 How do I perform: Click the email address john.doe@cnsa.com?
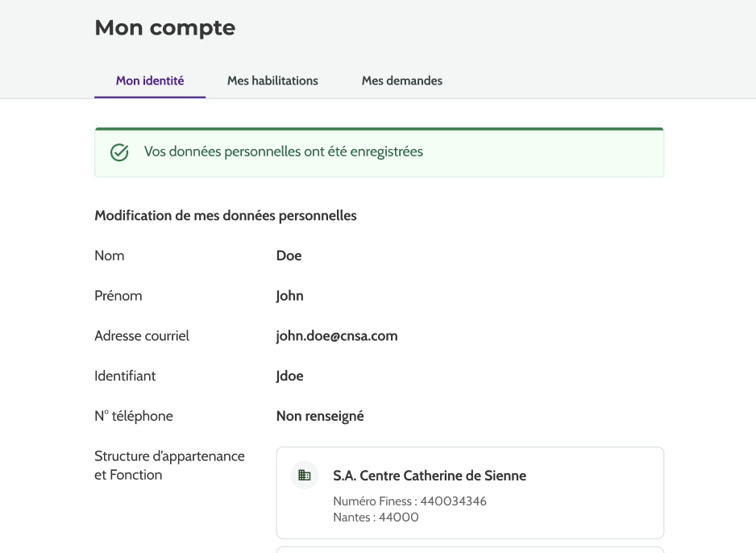pos(337,336)
